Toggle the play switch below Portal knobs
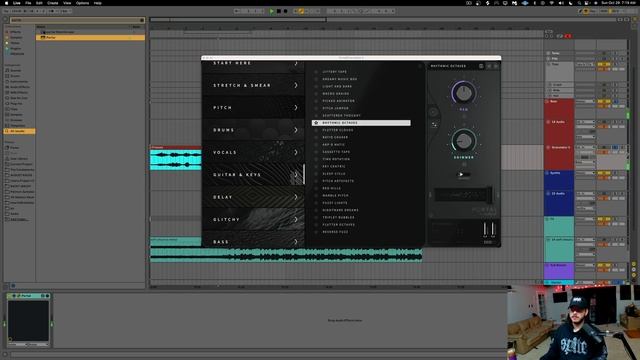The width and height of the screenshot is (640, 360). pos(463,174)
